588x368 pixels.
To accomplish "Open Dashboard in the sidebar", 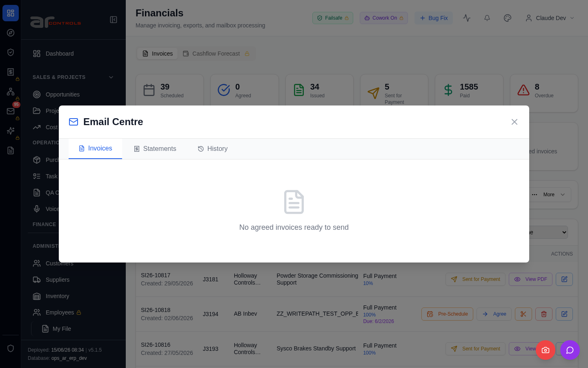I will pos(73,54).
